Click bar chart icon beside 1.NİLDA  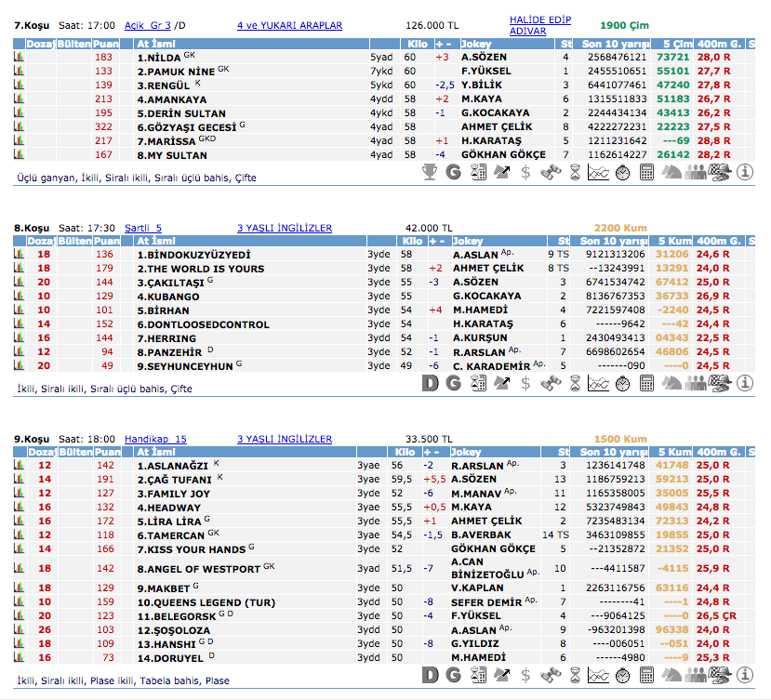click(19, 58)
